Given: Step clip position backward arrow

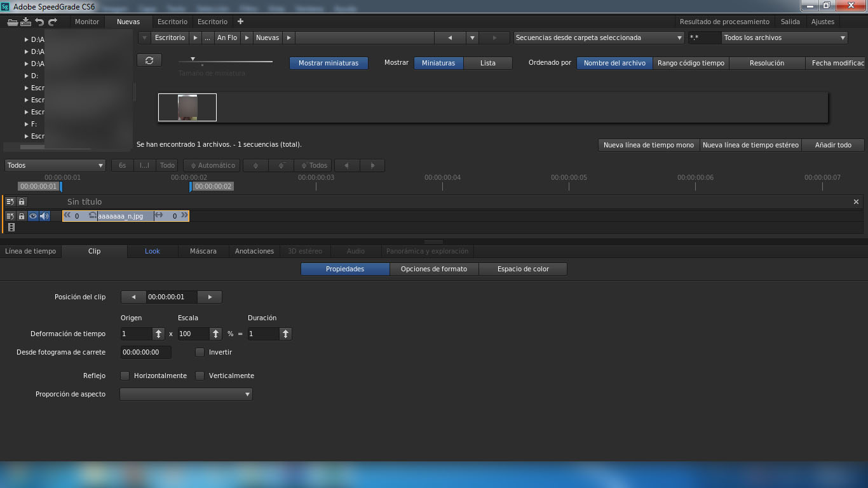Looking at the screenshot, I should tap(133, 297).
